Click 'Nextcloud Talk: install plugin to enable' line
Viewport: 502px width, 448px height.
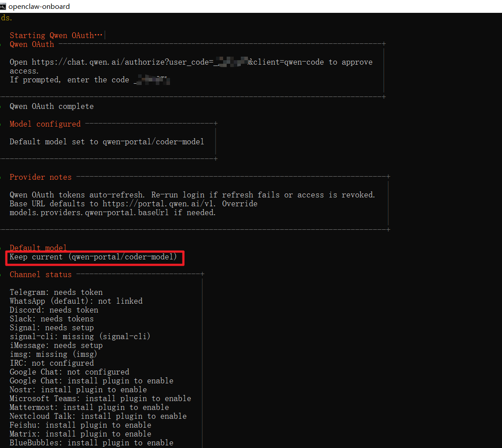tap(98, 416)
